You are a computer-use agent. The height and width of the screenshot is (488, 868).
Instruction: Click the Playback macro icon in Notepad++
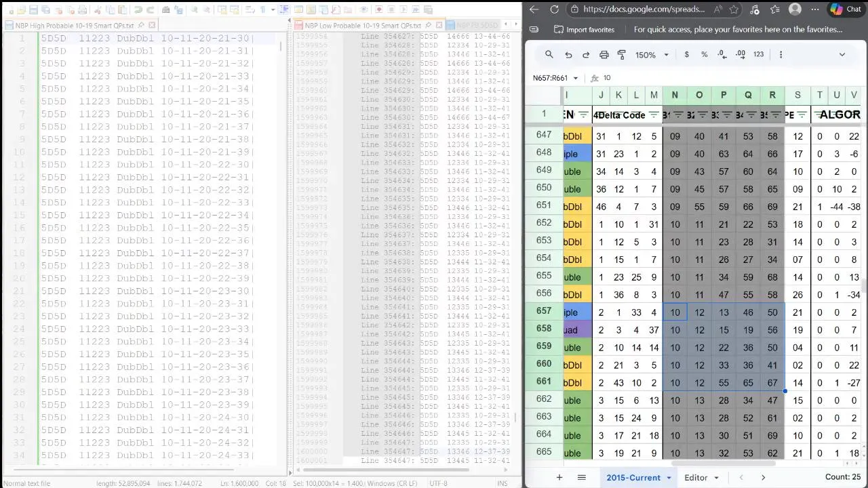coord(403,10)
